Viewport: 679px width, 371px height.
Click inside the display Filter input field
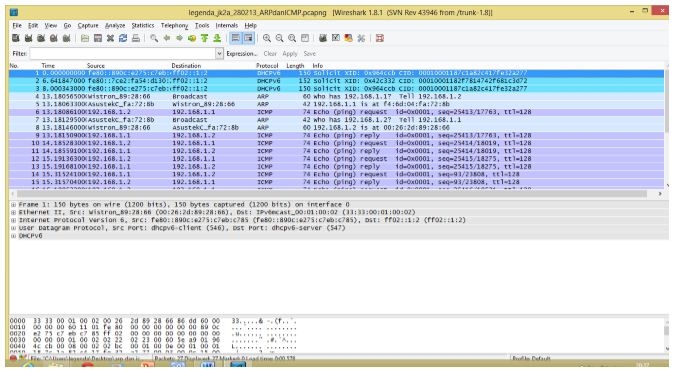pos(122,53)
